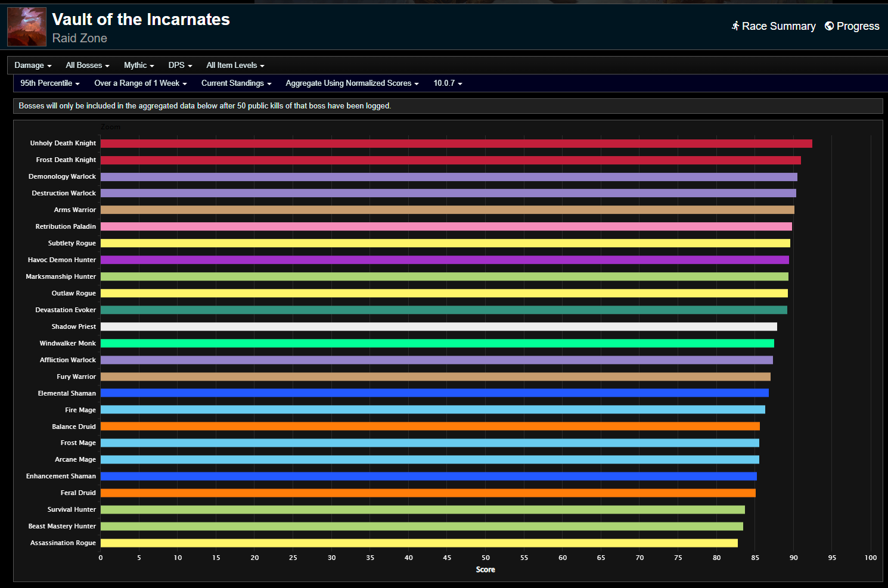Click the Subtlety Rogue yellow bar

tap(445, 243)
